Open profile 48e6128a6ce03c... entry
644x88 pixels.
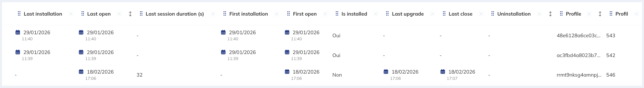coord(579,35)
